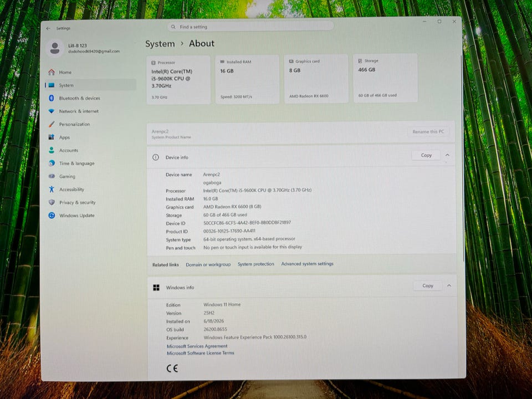This screenshot has width=532, height=399.
Task: Click the Arenpc2 device name value
Action: pyautogui.click(x=211, y=175)
